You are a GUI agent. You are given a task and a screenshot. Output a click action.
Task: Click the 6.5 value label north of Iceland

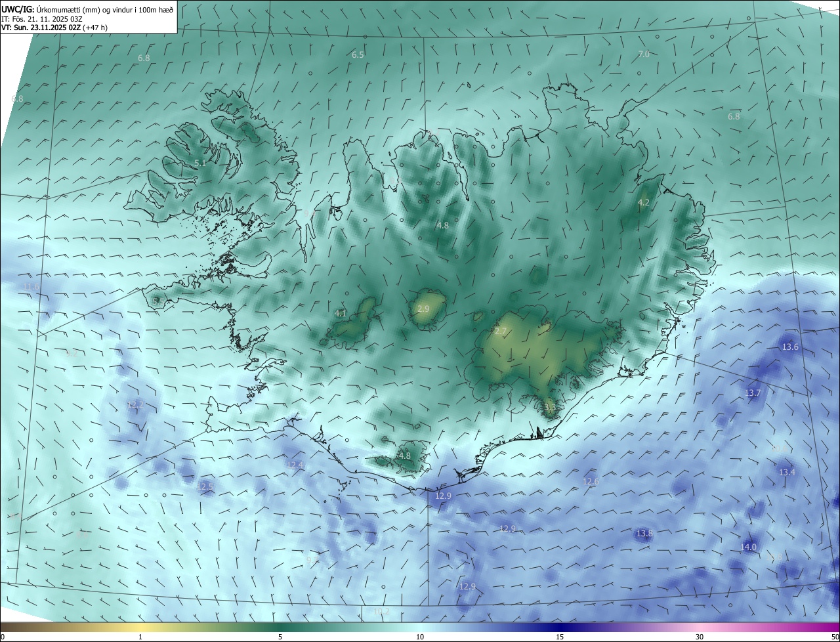pyautogui.click(x=358, y=55)
